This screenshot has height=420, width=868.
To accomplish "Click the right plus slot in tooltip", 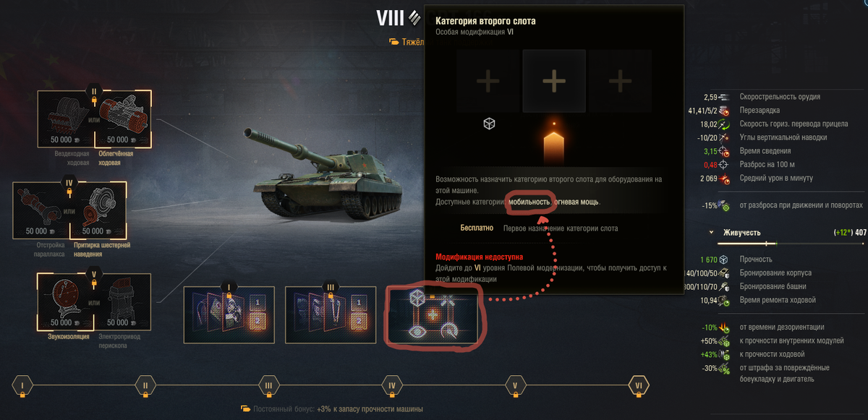I will (620, 82).
